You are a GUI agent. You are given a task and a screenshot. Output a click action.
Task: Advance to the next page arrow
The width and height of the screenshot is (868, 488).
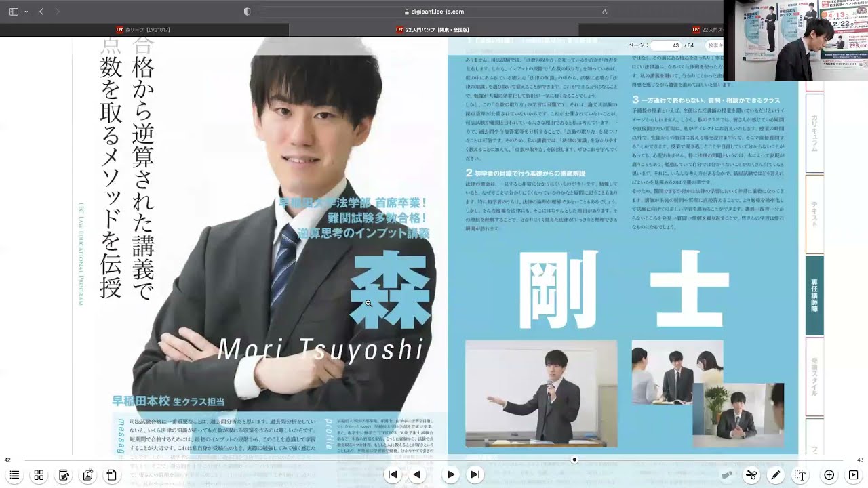pos(450,474)
